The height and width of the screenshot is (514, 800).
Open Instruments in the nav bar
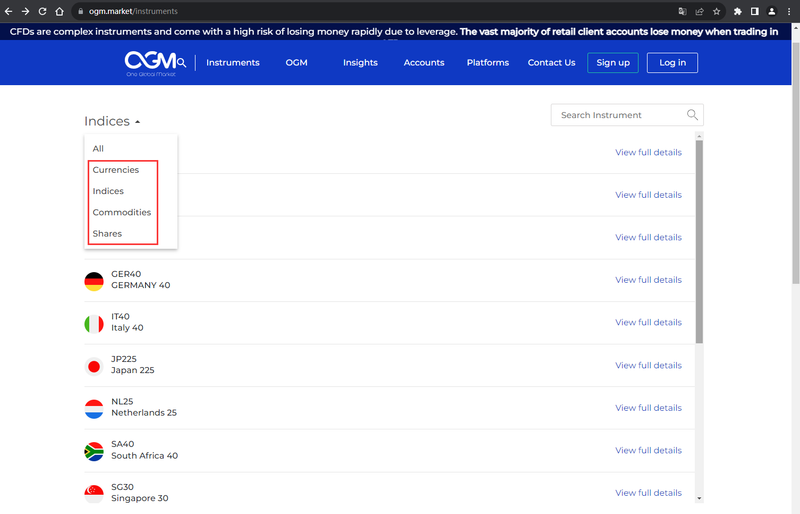[233, 63]
